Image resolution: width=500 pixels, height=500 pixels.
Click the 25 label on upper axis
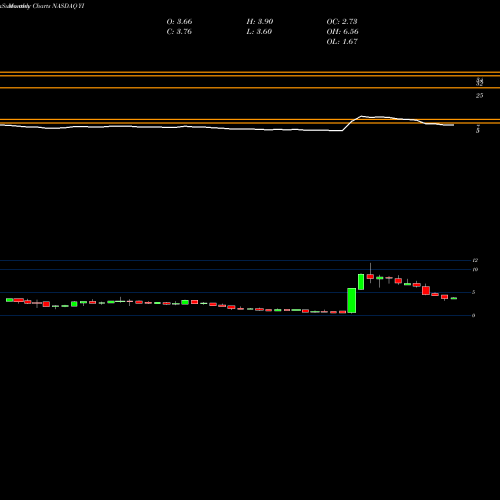pos(479,96)
